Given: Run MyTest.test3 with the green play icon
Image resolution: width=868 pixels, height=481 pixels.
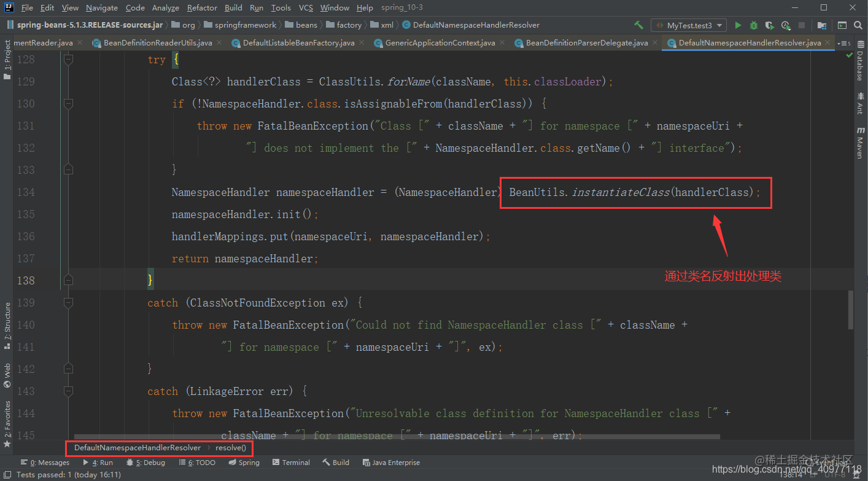Looking at the screenshot, I should point(738,25).
